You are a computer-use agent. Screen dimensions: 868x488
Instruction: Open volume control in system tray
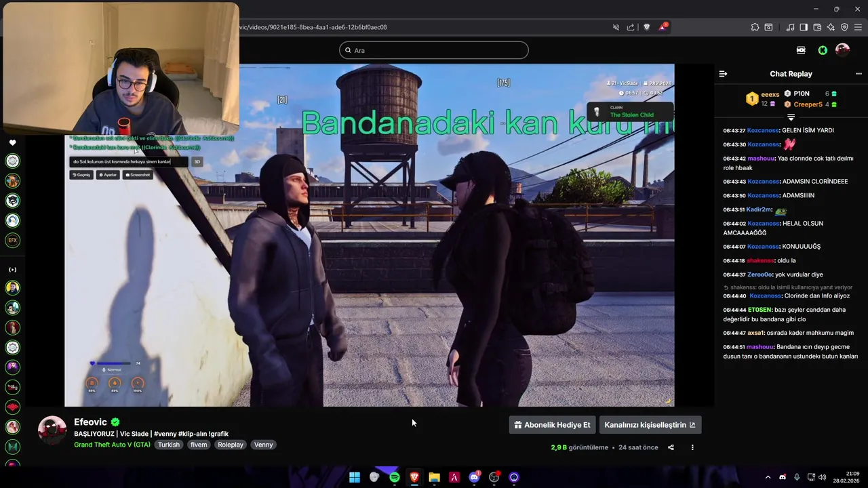pyautogui.click(x=823, y=477)
